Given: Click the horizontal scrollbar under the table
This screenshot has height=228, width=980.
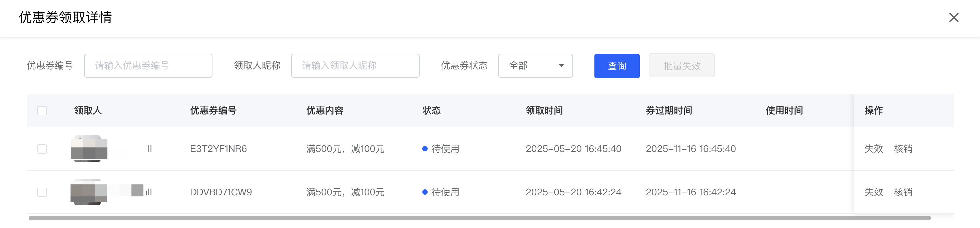Looking at the screenshot, I should click(x=479, y=218).
